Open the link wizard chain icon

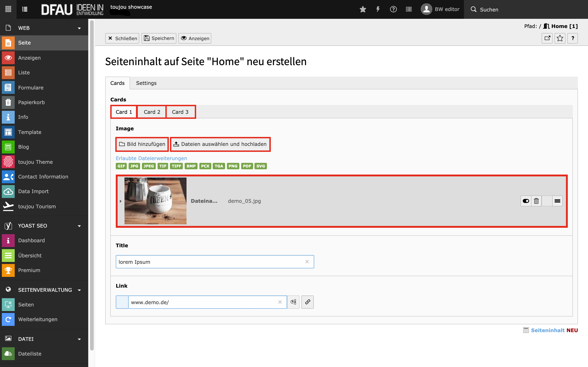pyautogui.click(x=307, y=302)
